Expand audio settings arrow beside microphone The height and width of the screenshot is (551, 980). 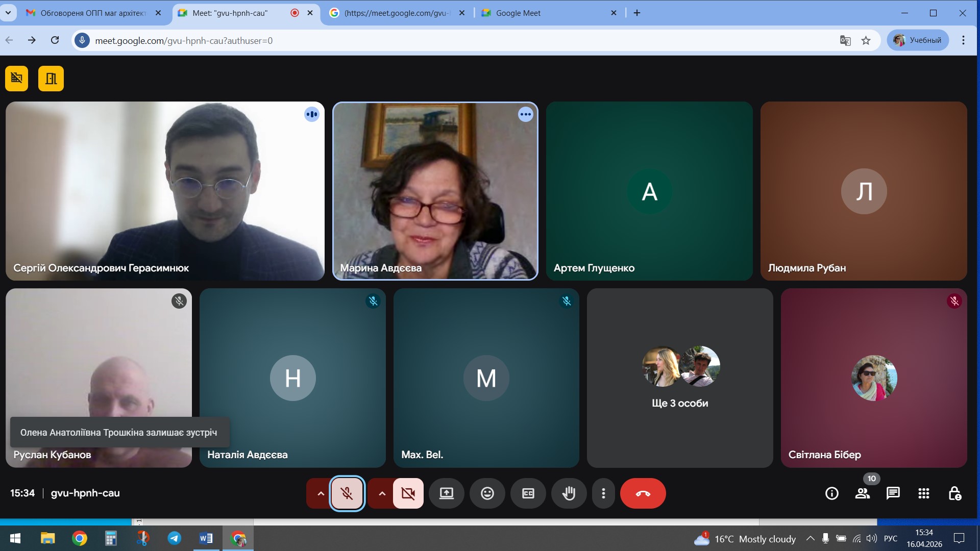321,493
